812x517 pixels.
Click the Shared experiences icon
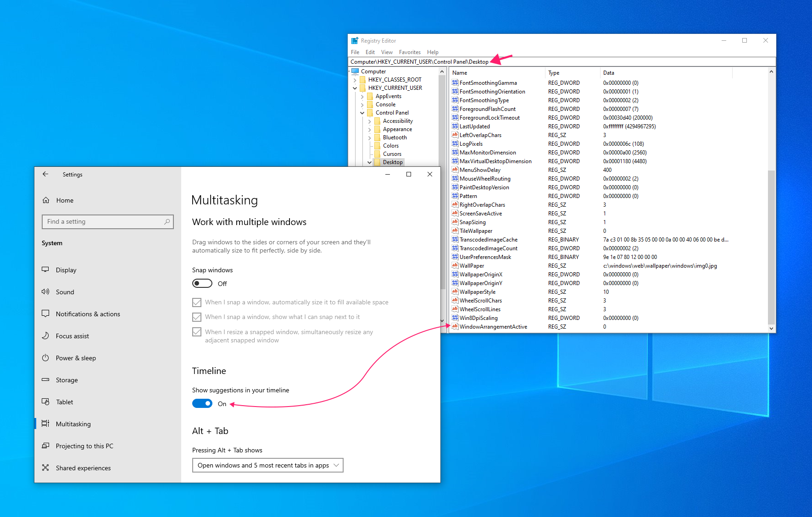click(x=45, y=467)
